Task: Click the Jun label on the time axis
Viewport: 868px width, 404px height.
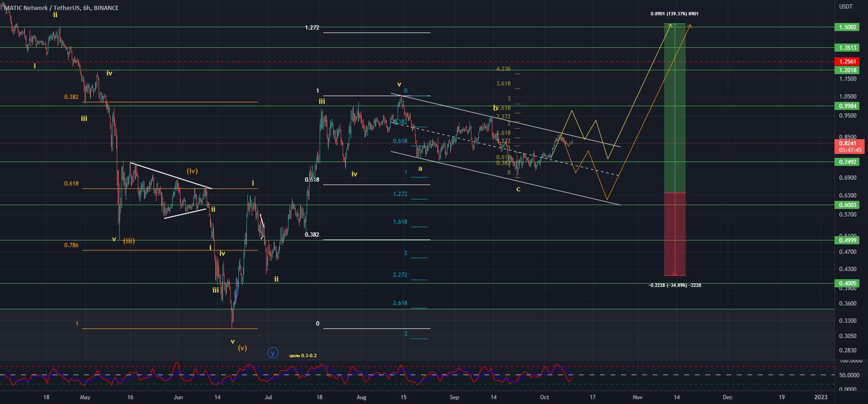Action: click(178, 397)
